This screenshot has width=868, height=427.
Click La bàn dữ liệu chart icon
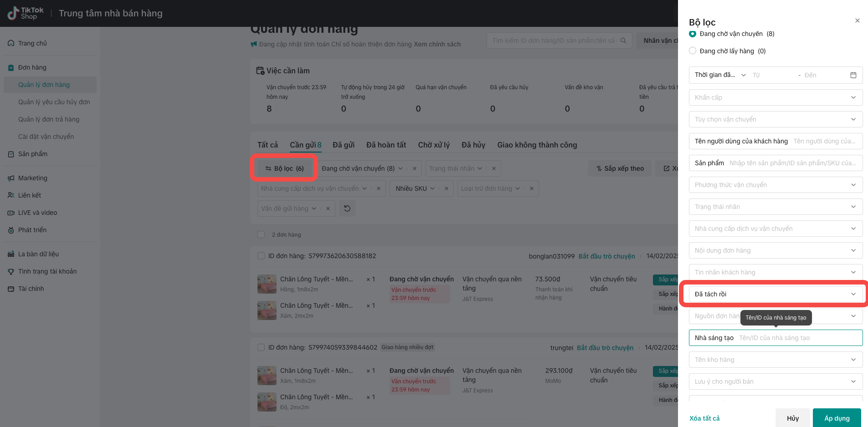pyautogui.click(x=11, y=254)
